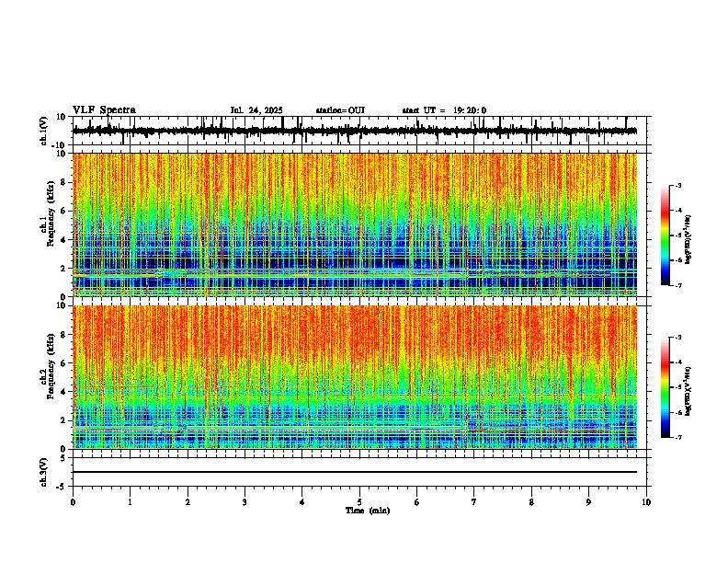Click the '6' kHz tick of ch.2 spectrogram
728x563 pixels.
pos(63,363)
